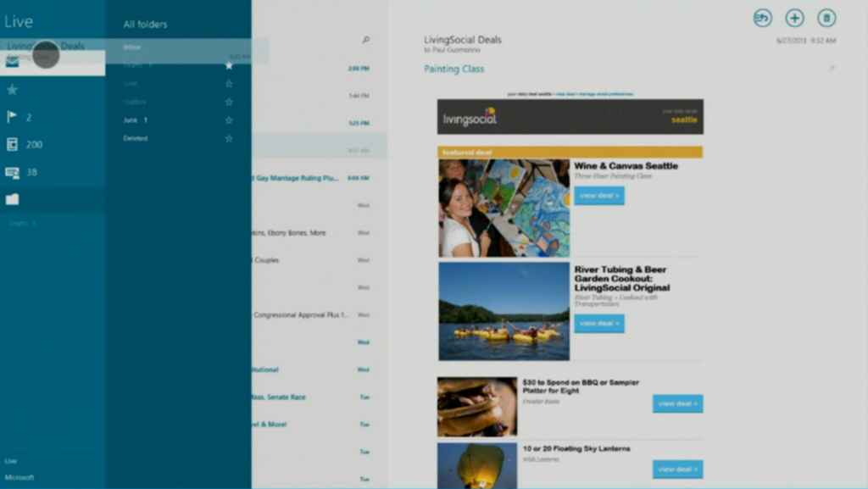Viewport: 868px width, 489px height.
Task: Open the BBQ sandwich photo
Action: coord(477,407)
